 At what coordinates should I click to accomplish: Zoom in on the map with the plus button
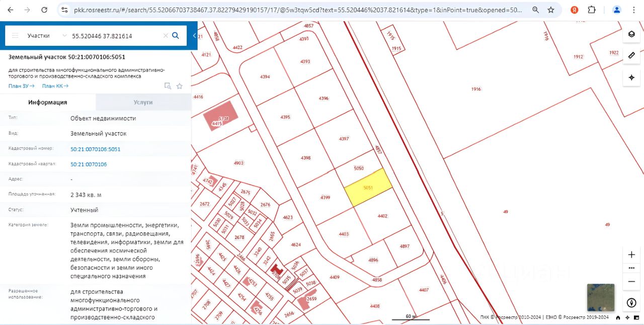point(631,254)
